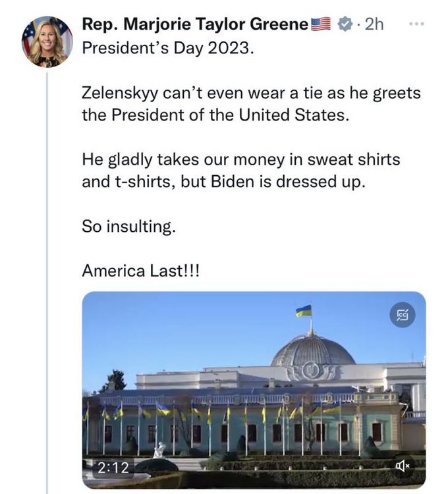
Task: Click the 2h timestamp link
Action: 372,25
